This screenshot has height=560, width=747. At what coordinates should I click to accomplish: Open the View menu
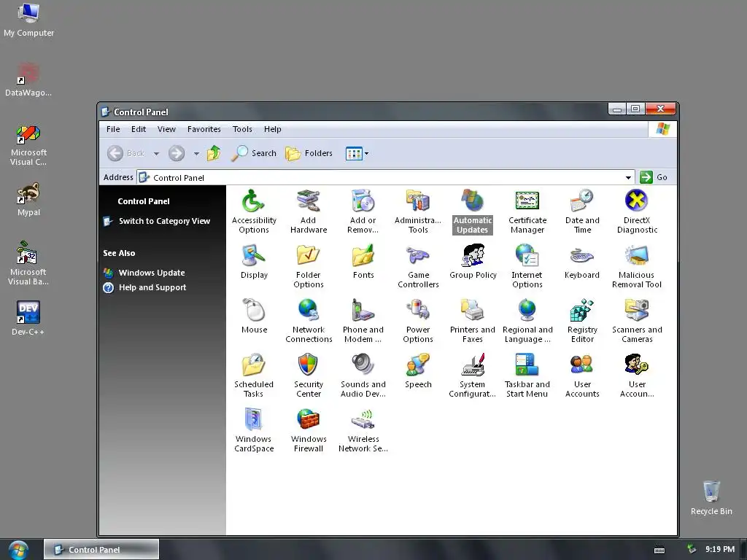pyautogui.click(x=166, y=129)
